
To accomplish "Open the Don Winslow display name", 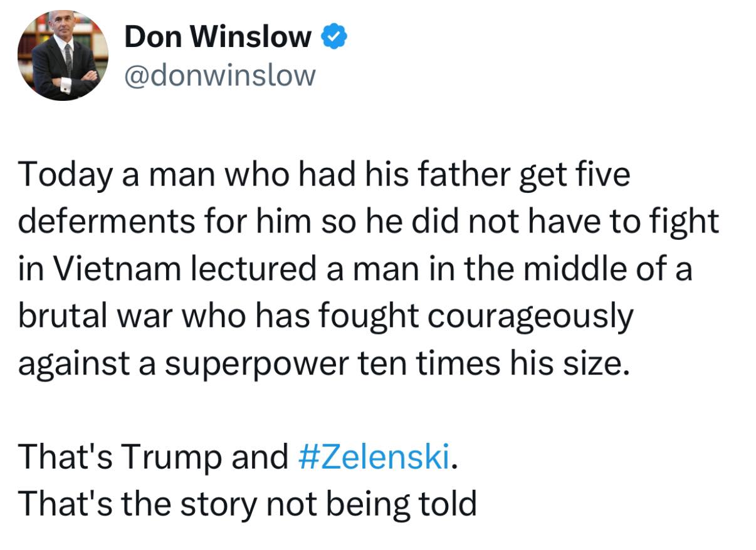I will (218, 39).
